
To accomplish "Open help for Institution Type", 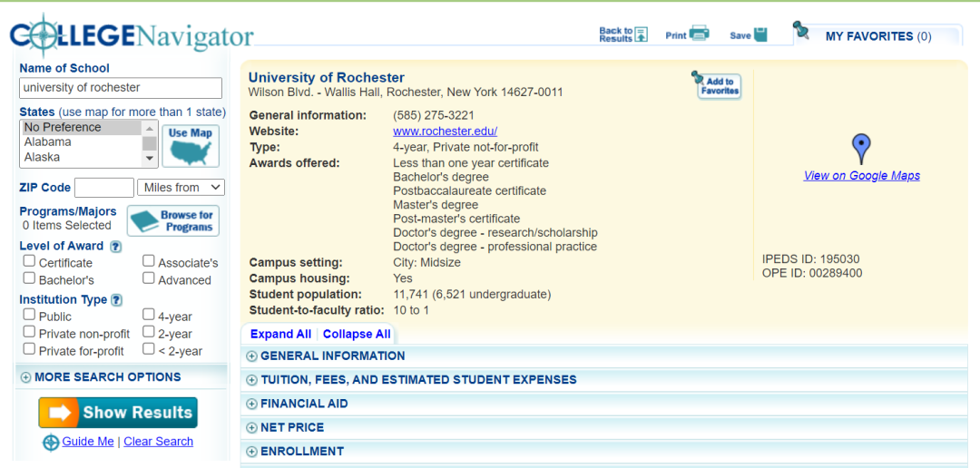I will coord(116,300).
